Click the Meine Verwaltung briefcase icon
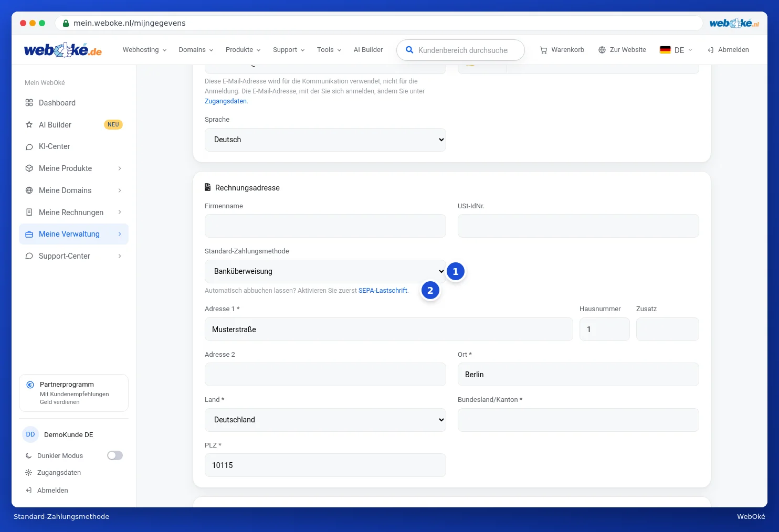Viewport: 779px width, 532px height. [29, 234]
